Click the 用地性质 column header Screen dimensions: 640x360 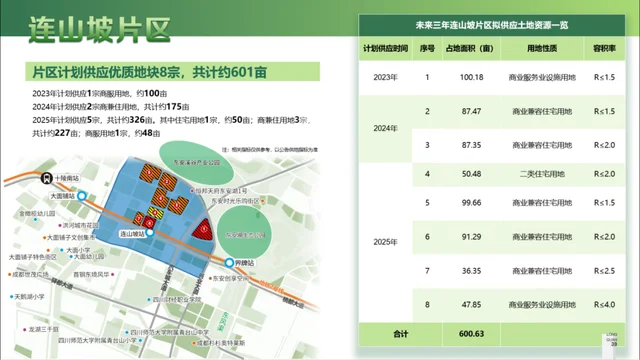coord(542,48)
